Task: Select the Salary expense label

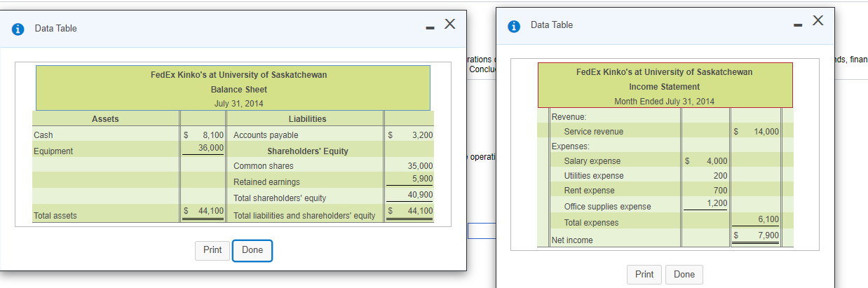Action: point(592,161)
